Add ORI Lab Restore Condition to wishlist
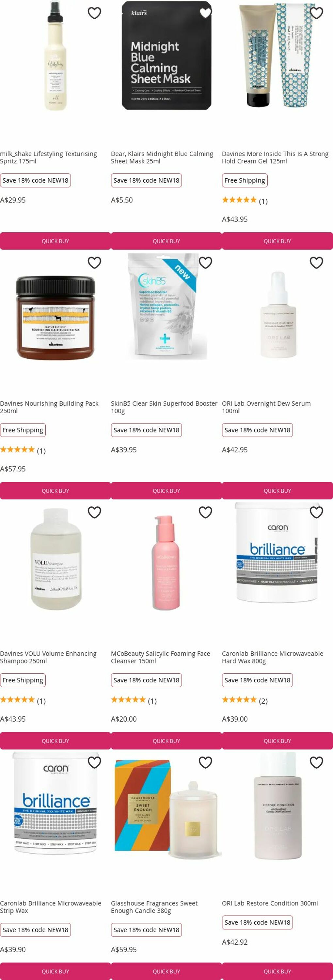This screenshot has height=980, width=333. click(x=316, y=762)
